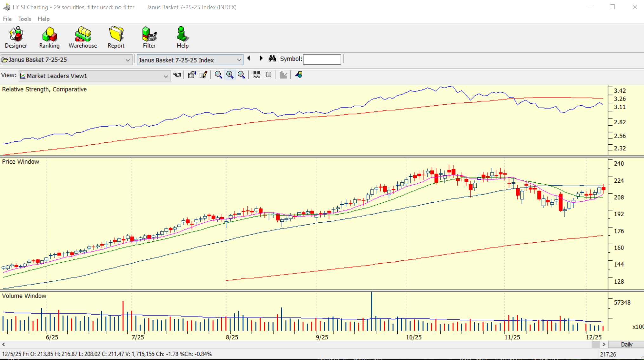Open the Designer tool
The width and height of the screenshot is (644, 360).
coord(16,37)
